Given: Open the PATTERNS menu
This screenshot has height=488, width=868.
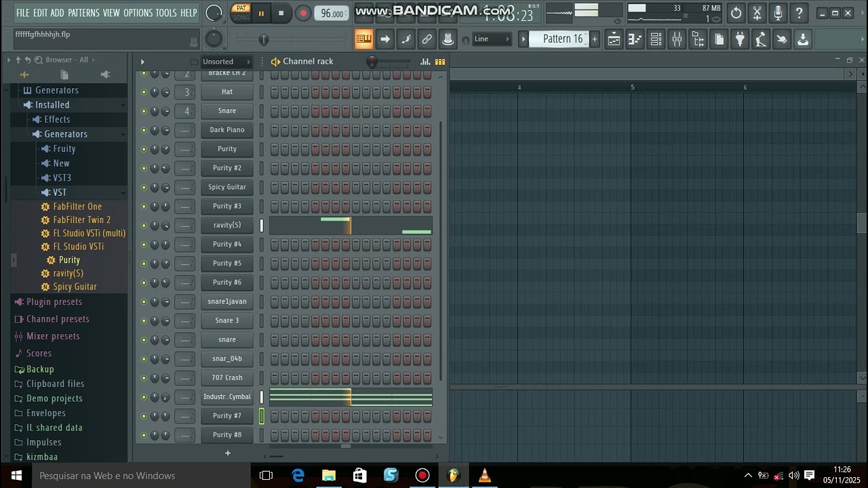Looking at the screenshot, I should coord(83,13).
